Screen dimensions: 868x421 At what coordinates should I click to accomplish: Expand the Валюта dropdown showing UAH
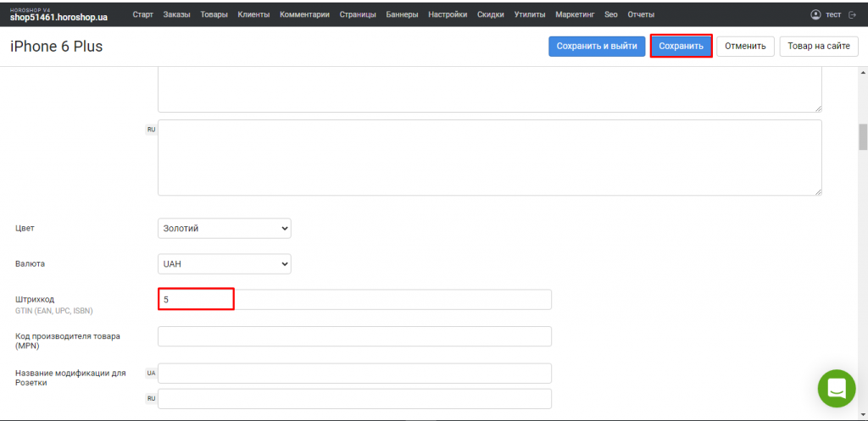(x=224, y=264)
